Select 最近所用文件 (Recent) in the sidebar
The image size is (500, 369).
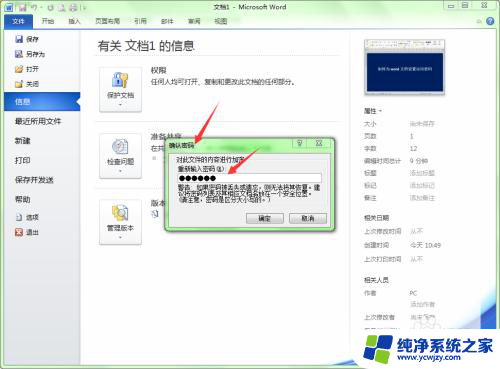tap(38, 121)
